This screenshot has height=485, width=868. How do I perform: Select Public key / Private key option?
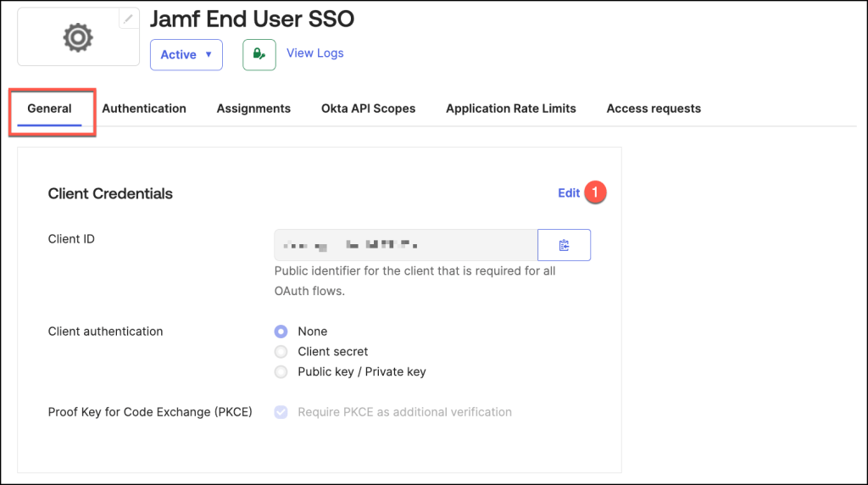coord(281,371)
